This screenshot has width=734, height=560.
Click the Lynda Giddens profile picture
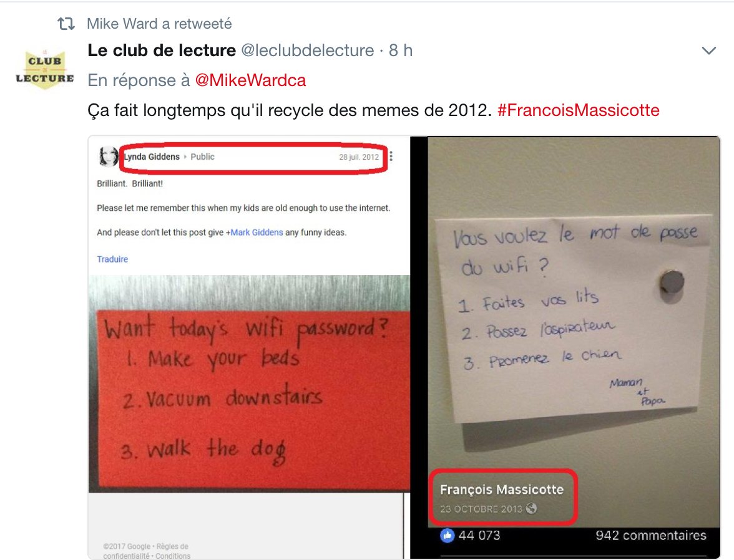pyautogui.click(x=108, y=157)
